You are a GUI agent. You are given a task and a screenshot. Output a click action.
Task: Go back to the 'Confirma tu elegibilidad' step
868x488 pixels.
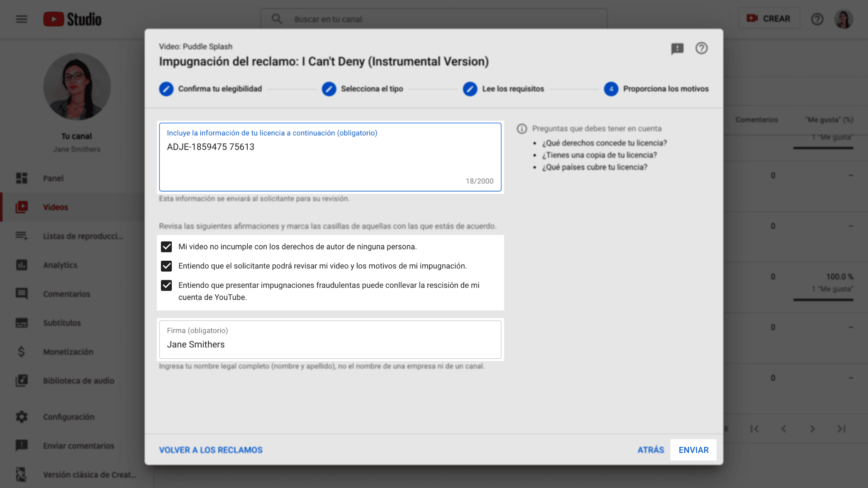point(166,89)
